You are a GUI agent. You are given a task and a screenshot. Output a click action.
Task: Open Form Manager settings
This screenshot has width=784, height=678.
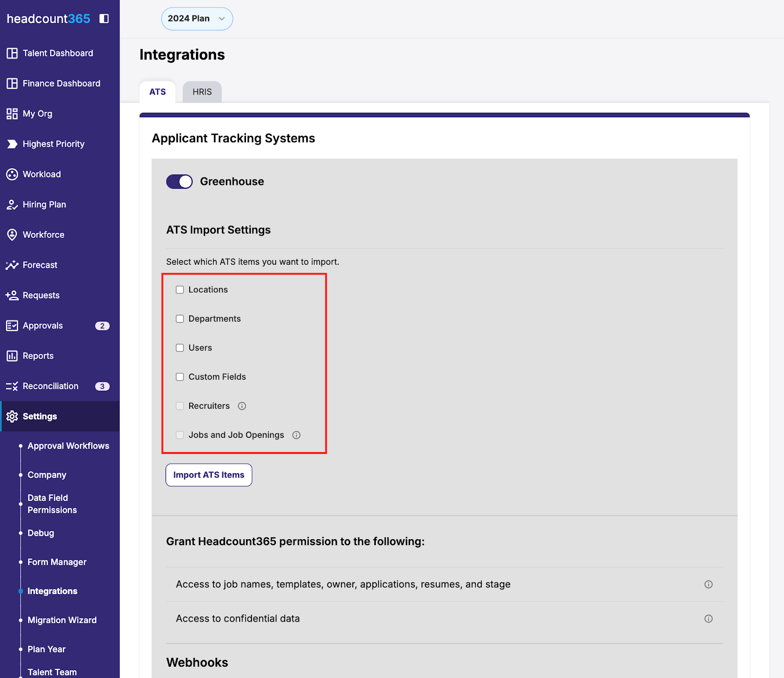(x=57, y=562)
